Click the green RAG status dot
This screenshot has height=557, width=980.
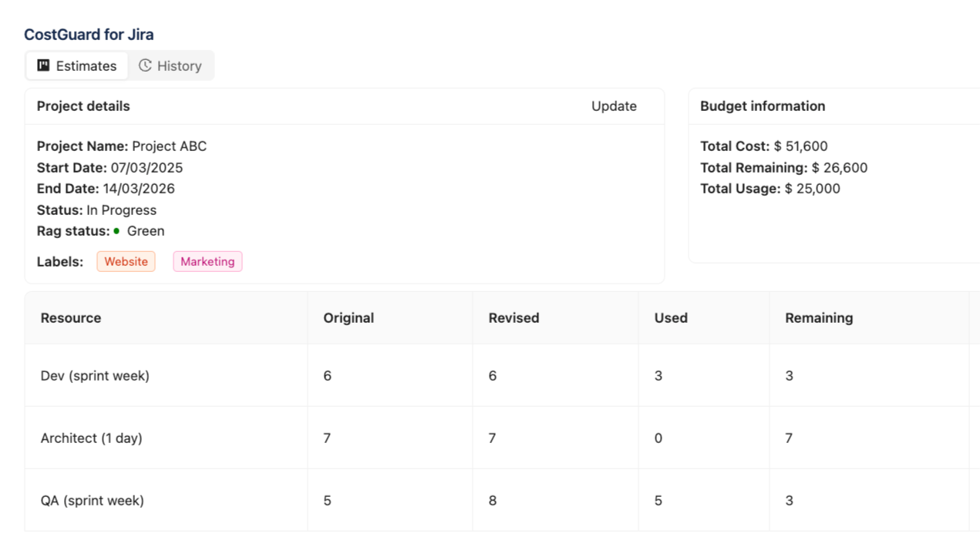point(116,231)
